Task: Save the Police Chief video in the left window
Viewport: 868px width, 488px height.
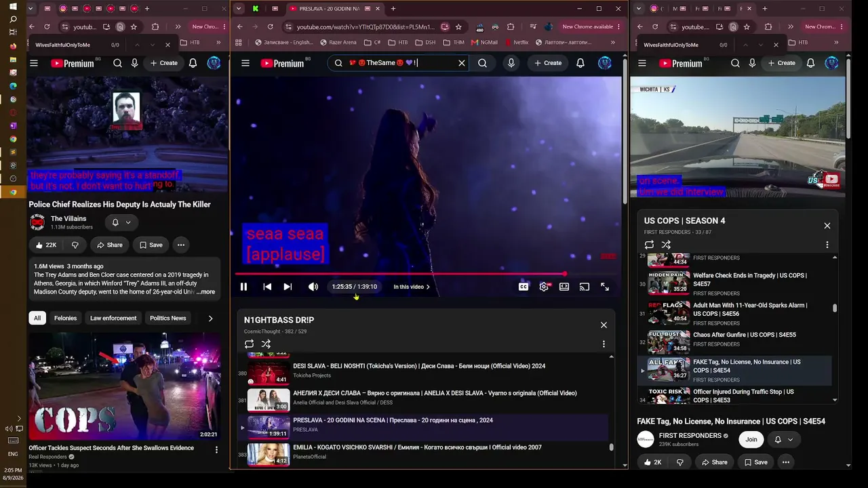Action: 151,245
